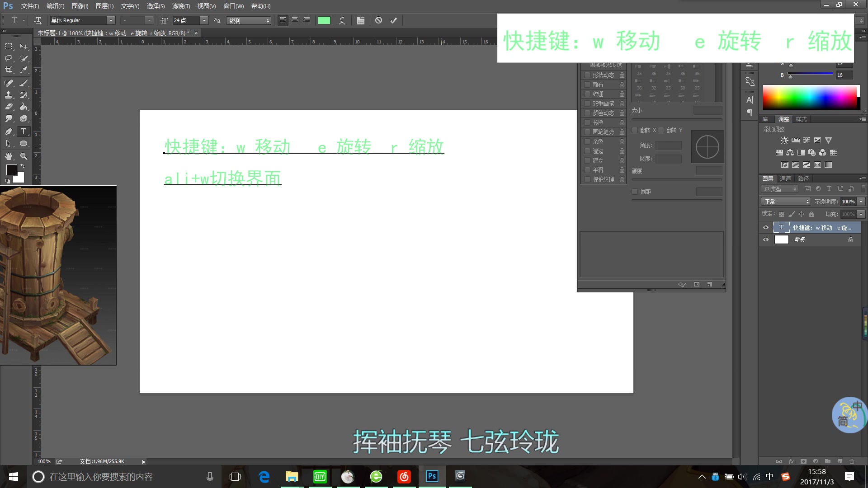Switch to the 通道 tab
This screenshot has height=488, width=868.
tap(785, 179)
